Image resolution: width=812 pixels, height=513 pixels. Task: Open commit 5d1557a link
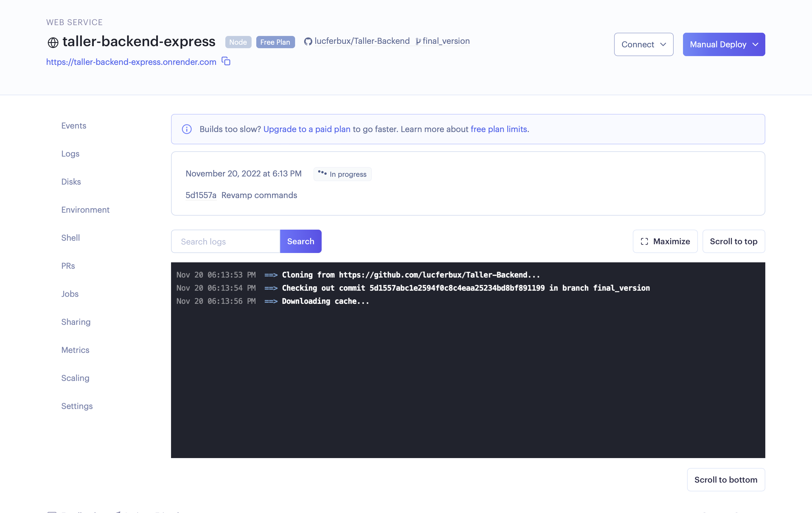(201, 195)
